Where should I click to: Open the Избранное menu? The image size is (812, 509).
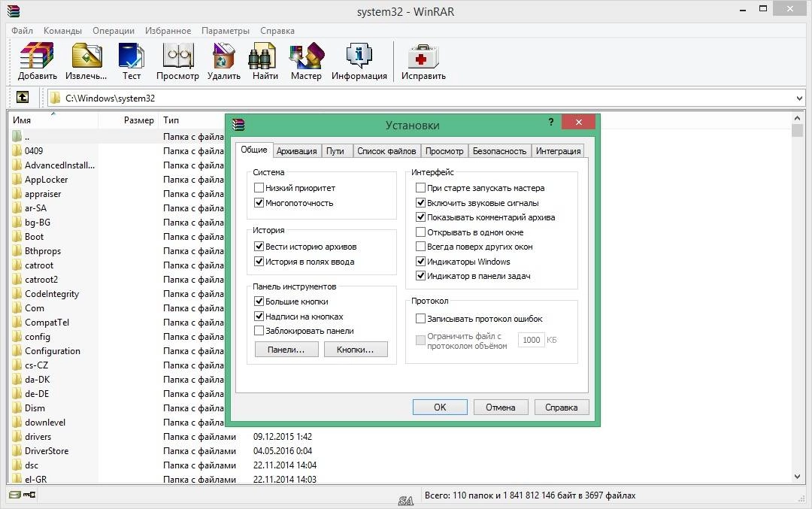coord(168,31)
